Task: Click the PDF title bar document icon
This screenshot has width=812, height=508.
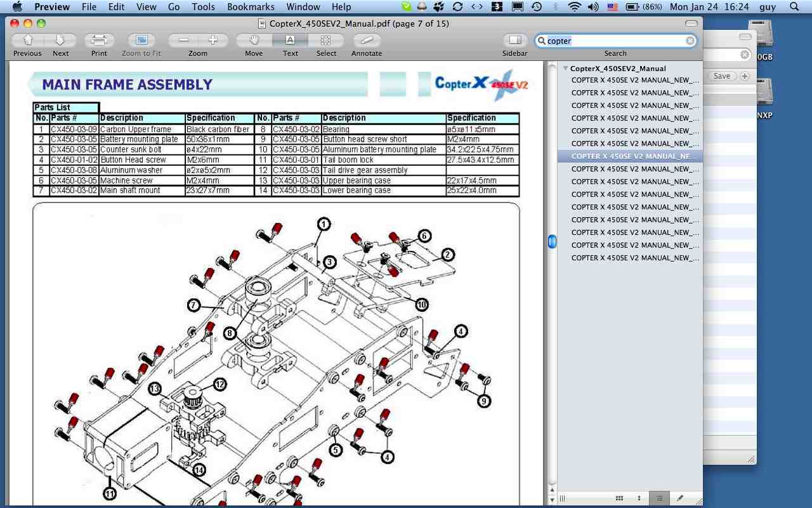Action: [x=262, y=23]
